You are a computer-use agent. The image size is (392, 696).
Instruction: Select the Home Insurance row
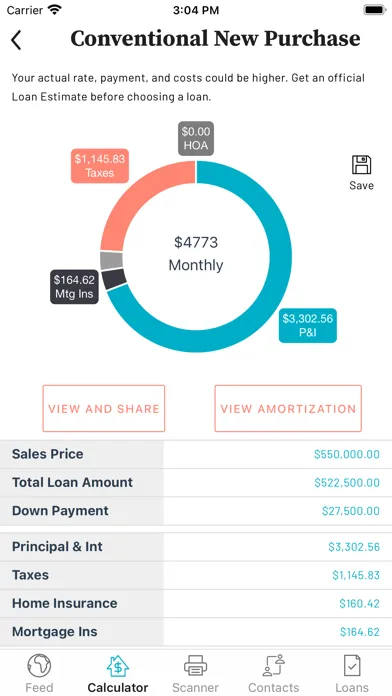[196, 604]
